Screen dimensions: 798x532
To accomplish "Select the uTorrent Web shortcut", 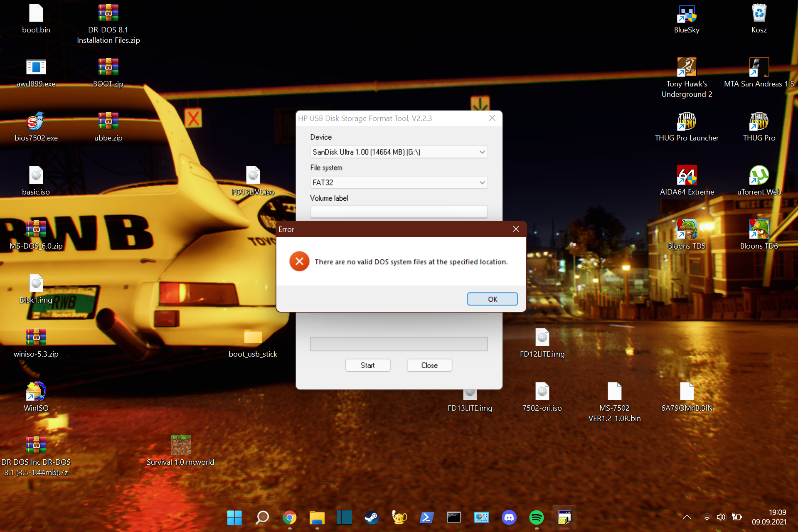I will [759, 175].
